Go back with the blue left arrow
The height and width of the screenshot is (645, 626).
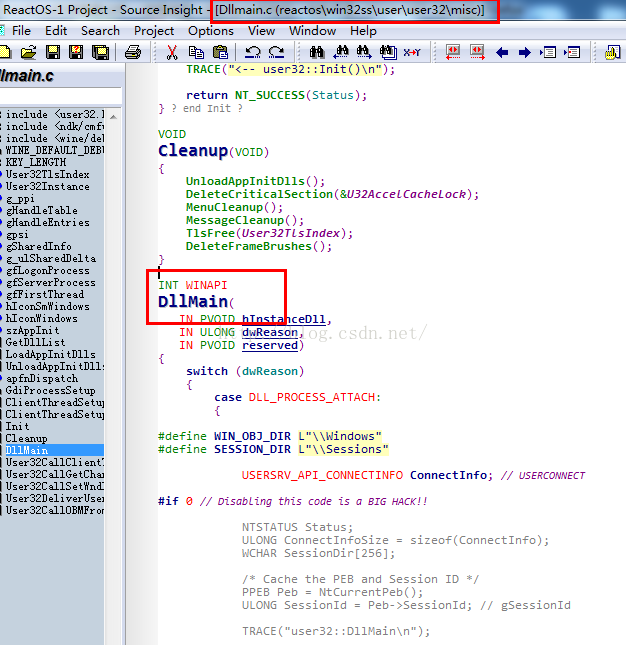(502, 53)
